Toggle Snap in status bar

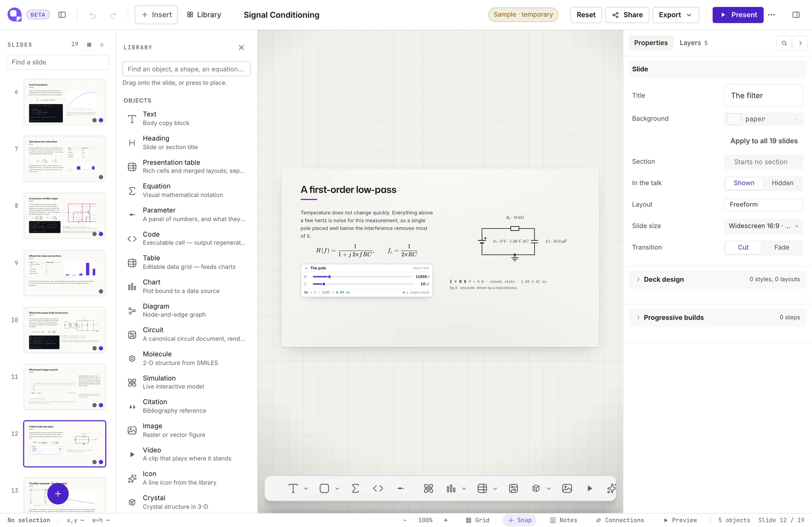pos(520,520)
